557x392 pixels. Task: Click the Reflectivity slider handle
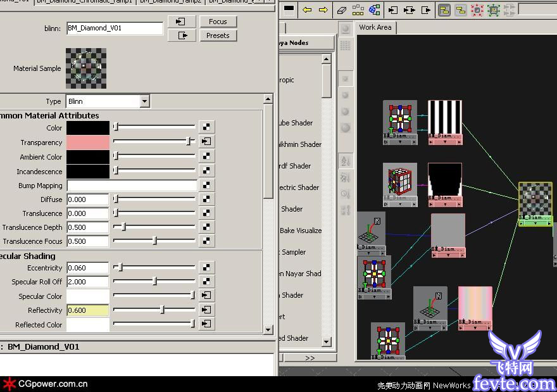tap(162, 310)
